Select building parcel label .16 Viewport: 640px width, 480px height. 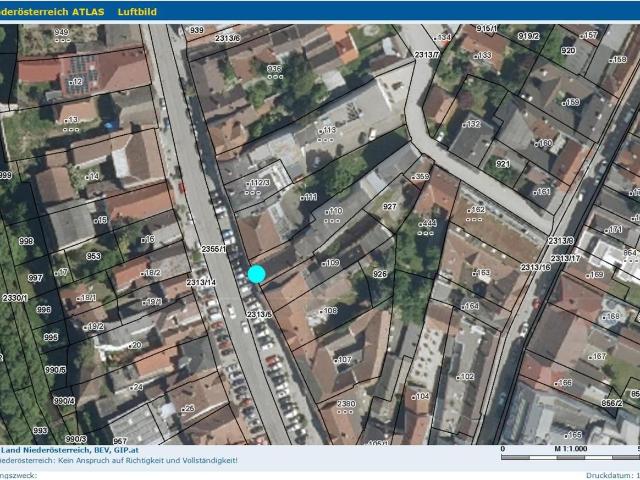pyautogui.click(x=148, y=239)
